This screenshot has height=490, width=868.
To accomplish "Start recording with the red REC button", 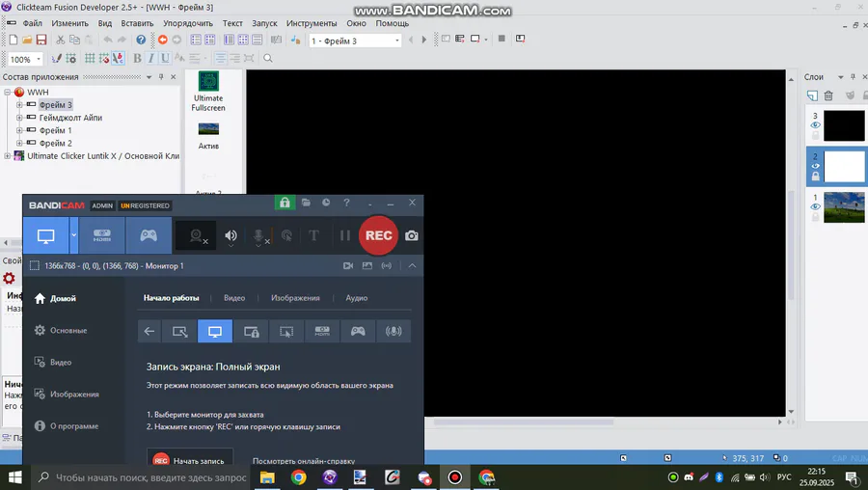I will pos(379,236).
